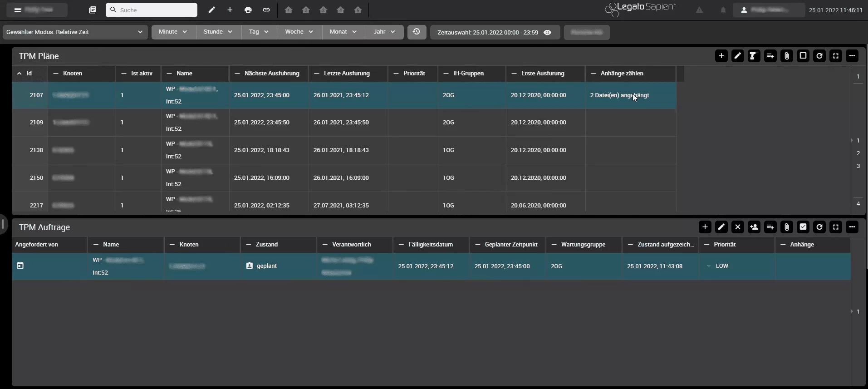
Task: Edit selected TPM Plan with pencil
Action: (x=738, y=56)
